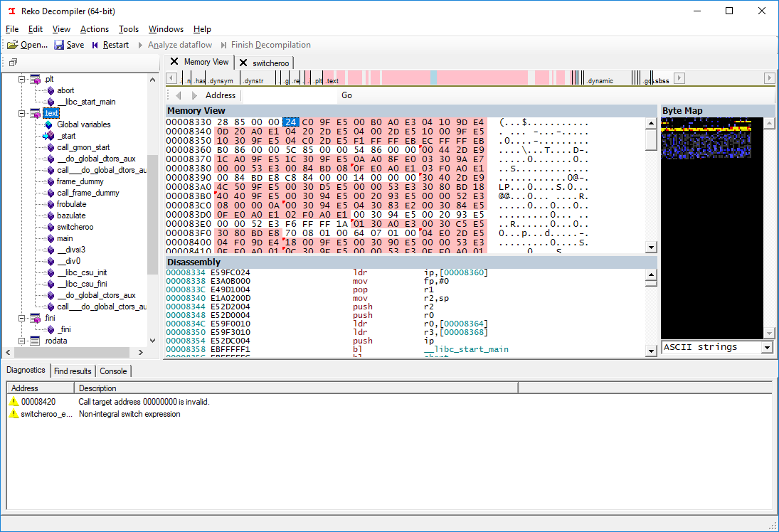The image size is (779, 532).
Task: Select the switcheroo procedure in the tree
Action: (x=75, y=227)
